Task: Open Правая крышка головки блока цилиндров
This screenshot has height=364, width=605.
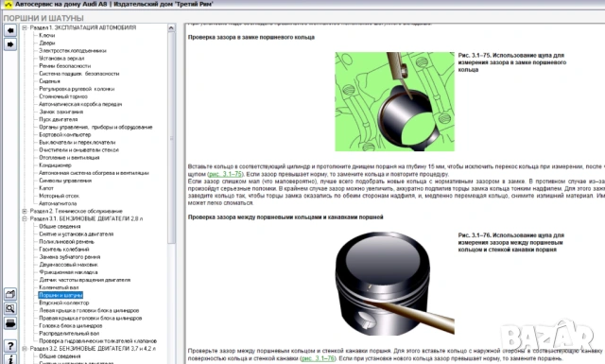Action: (91, 318)
